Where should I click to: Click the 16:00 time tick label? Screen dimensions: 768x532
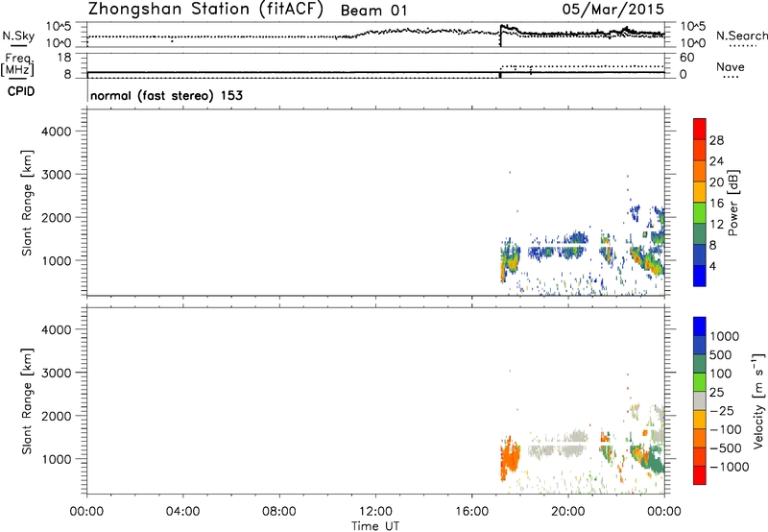471,512
